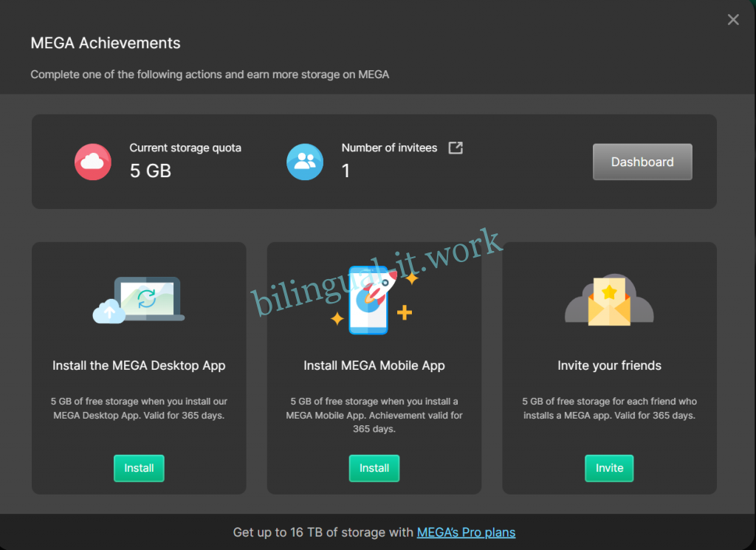The height and width of the screenshot is (550, 756).
Task: Click the red cloud storage quota icon
Action: [93, 162]
